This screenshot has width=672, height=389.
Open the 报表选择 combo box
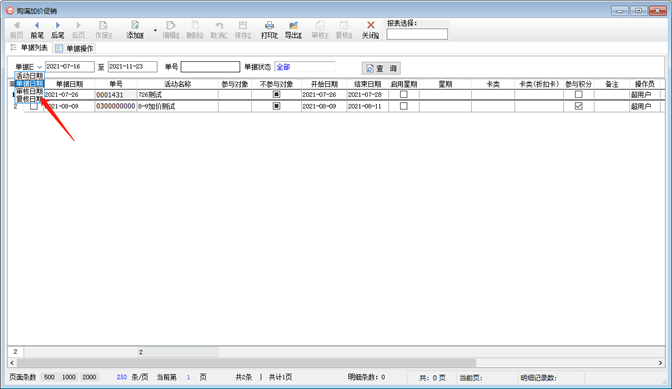pyautogui.click(x=417, y=34)
